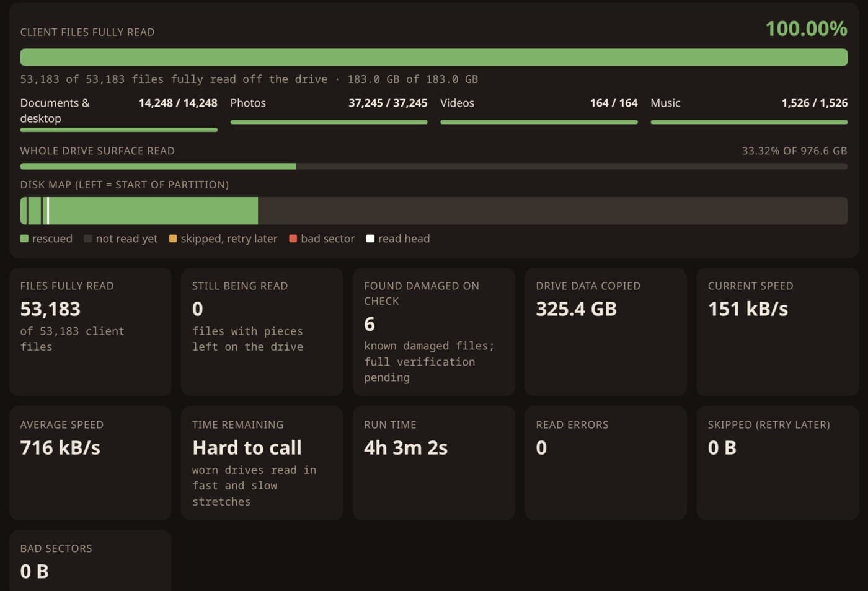
Task: Click the white read head marker in disk map
Action: [48, 211]
